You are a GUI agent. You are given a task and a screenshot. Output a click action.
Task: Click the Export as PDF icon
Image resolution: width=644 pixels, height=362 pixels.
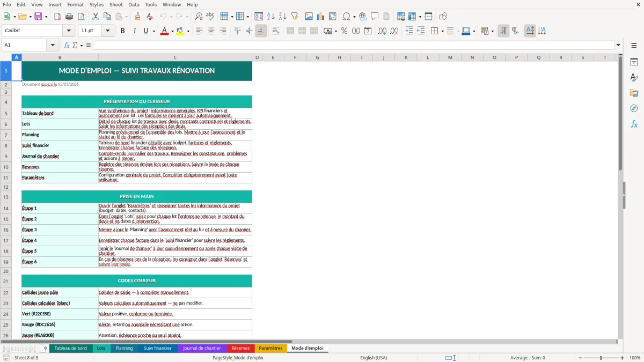coord(57,17)
